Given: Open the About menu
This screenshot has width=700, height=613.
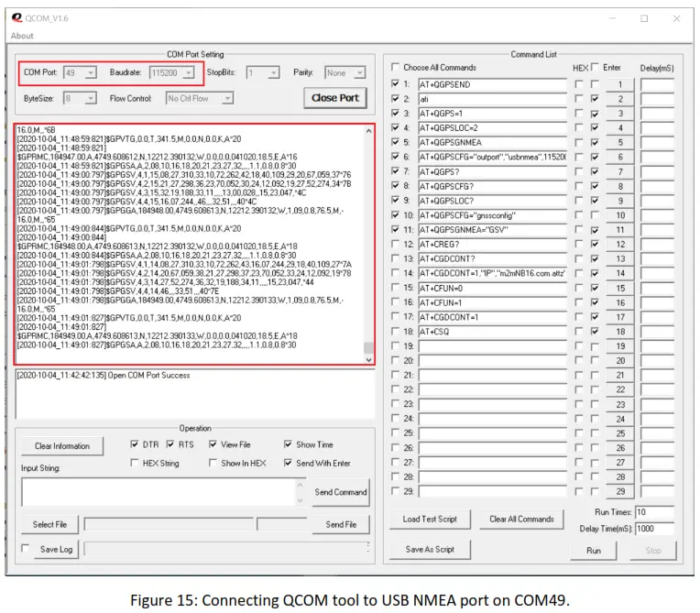Looking at the screenshot, I should 22,36.
